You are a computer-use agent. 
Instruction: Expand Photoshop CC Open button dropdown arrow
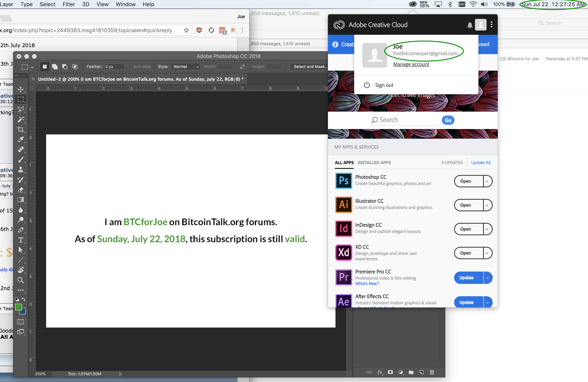(487, 181)
